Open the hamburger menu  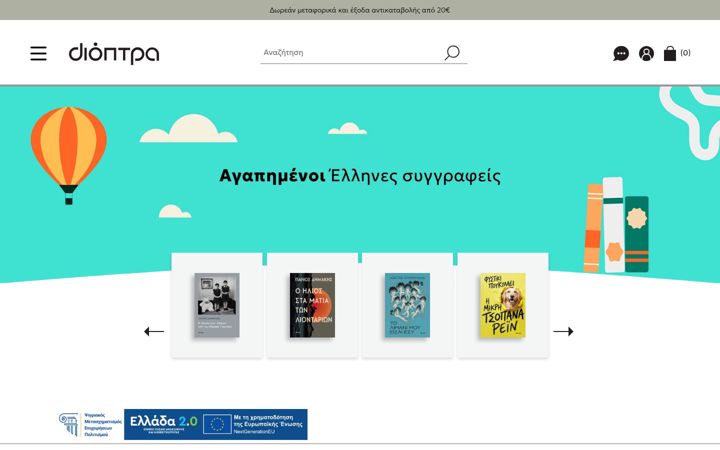click(x=39, y=53)
